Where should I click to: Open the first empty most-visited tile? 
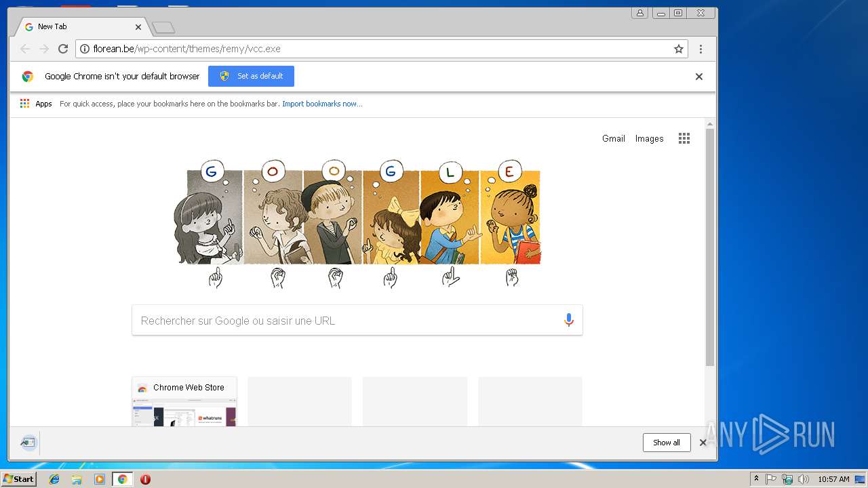300,401
